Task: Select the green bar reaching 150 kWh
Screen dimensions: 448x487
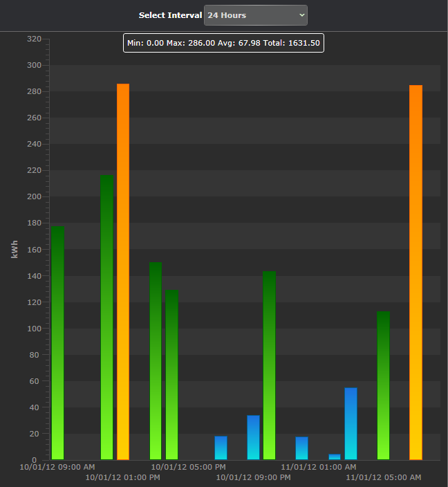Action: [x=156, y=361]
